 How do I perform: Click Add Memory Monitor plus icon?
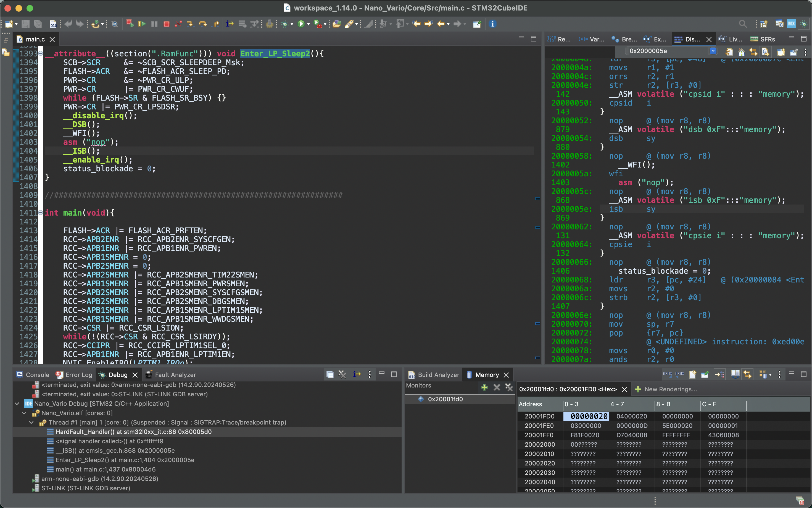[484, 387]
